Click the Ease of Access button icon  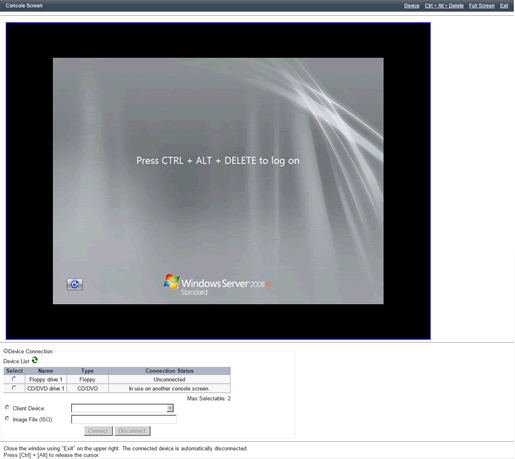point(75,284)
